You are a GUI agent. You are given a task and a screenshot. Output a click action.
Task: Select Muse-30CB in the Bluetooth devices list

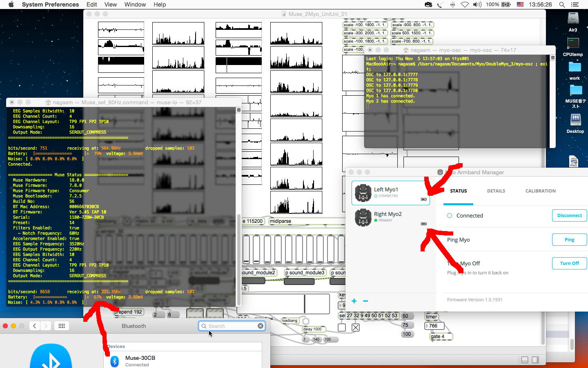point(183,361)
